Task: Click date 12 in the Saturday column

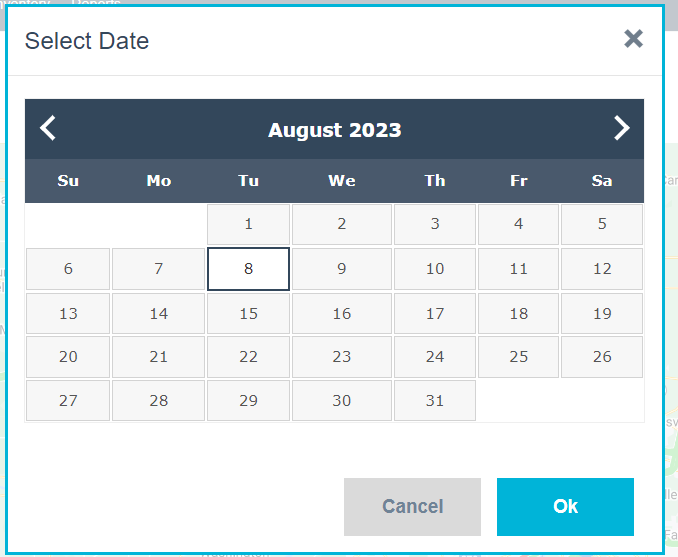Action: 602,269
